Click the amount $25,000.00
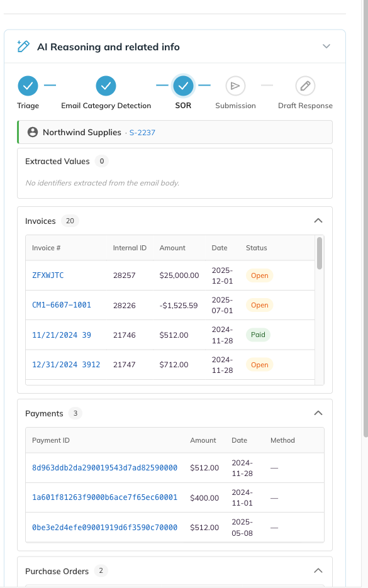 [x=179, y=275]
